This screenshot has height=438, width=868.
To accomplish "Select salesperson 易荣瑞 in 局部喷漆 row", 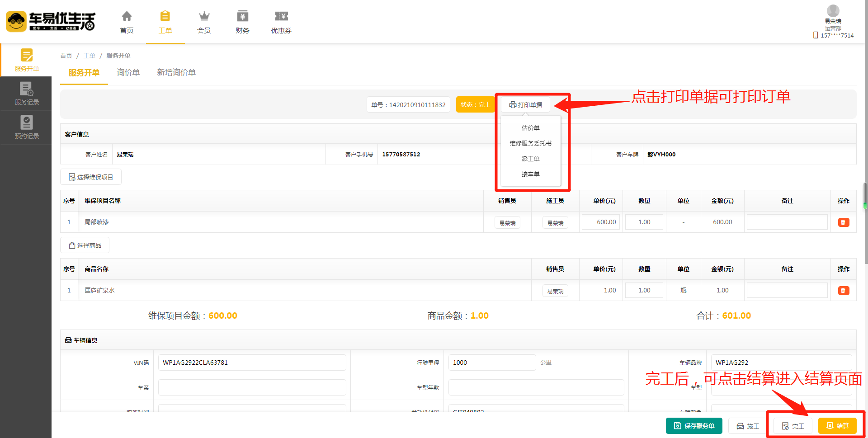I will click(x=507, y=222).
